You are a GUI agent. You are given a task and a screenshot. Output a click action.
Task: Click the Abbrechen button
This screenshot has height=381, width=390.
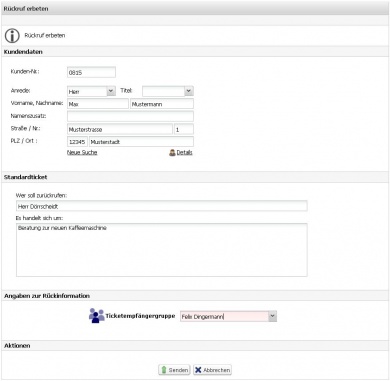(212, 370)
